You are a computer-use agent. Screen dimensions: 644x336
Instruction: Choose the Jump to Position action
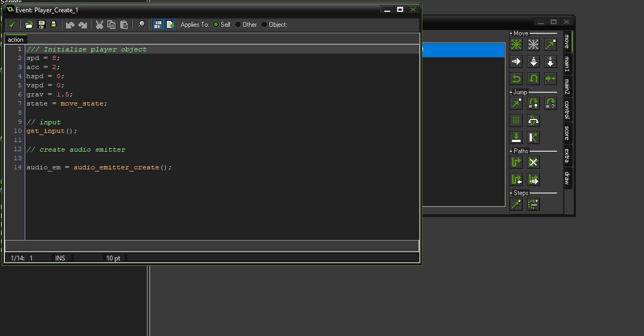coord(515,103)
